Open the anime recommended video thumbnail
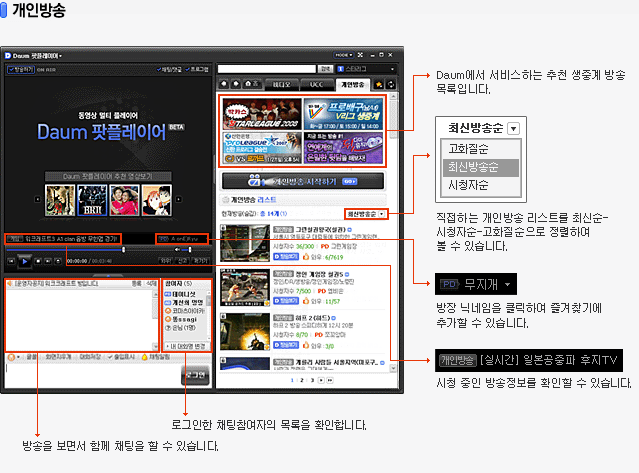The width and height of the screenshot is (639, 473). coord(156,200)
